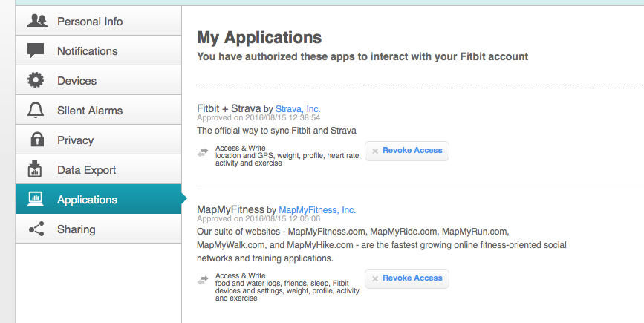Open Silent Alarms from the sidebar

click(x=90, y=111)
